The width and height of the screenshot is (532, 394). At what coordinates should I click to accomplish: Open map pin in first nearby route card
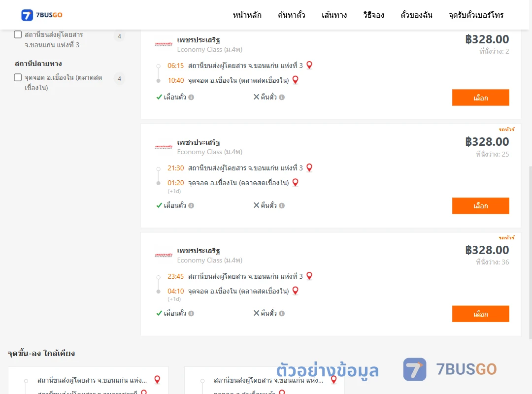coord(157,380)
